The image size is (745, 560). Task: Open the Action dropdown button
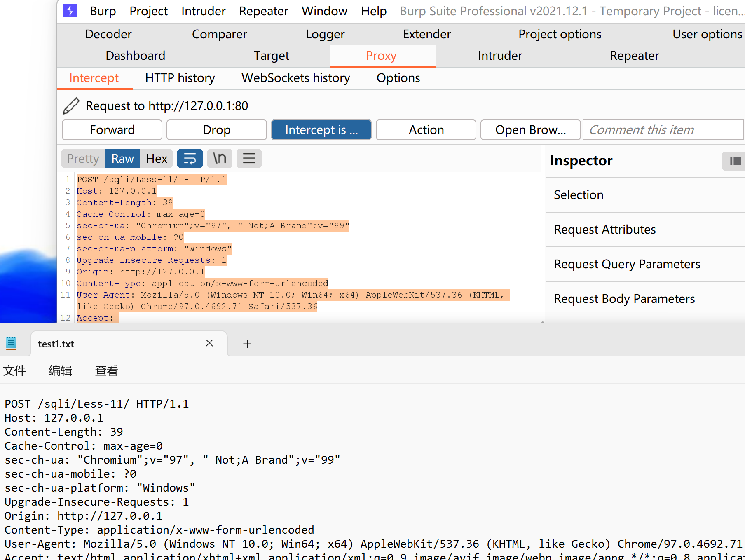tap(426, 130)
